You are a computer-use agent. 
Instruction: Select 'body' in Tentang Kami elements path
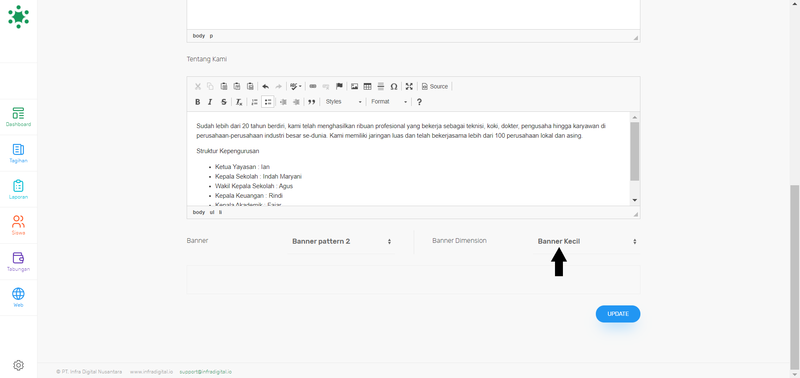tap(198, 212)
